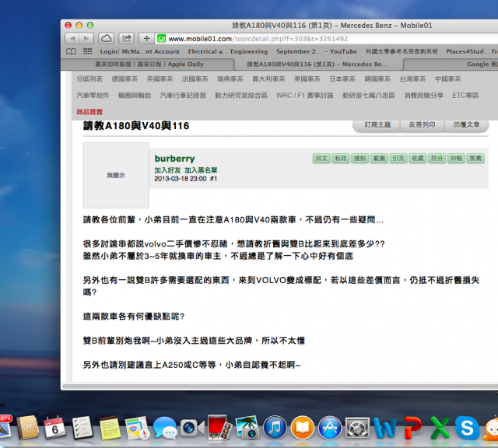
Task: Click the green site favicon in address bar
Action: point(161,39)
